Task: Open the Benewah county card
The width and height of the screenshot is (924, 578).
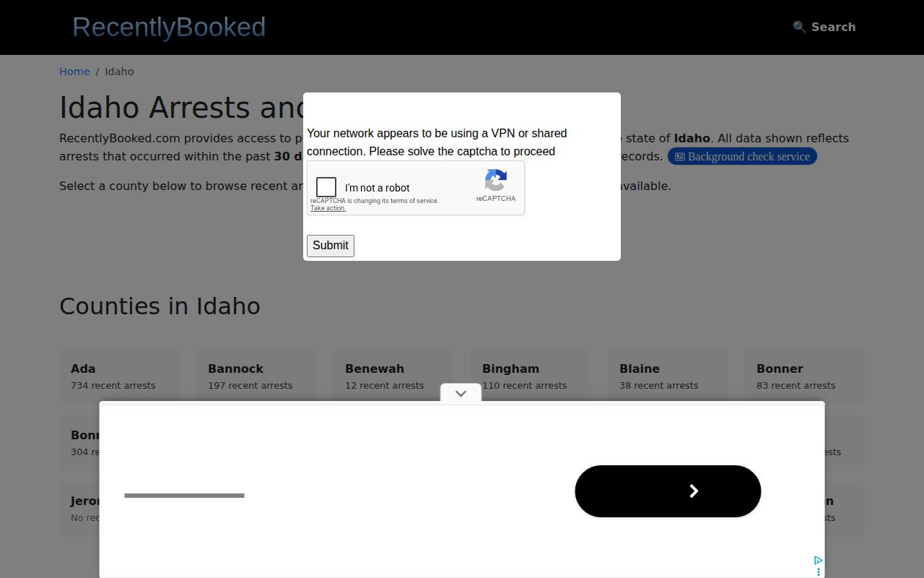Action: (x=393, y=376)
